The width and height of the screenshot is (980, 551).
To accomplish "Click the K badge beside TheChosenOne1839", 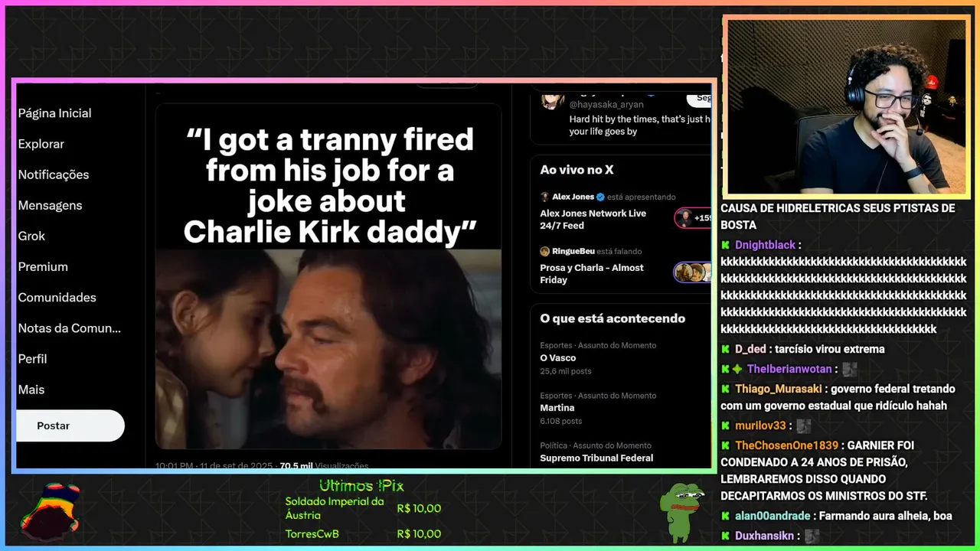I will 725,445.
